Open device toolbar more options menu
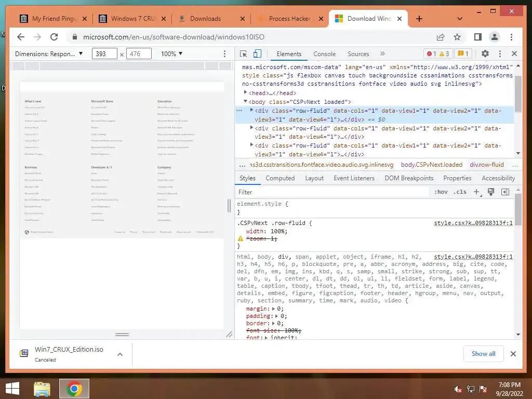This screenshot has width=532, height=399. [224, 54]
